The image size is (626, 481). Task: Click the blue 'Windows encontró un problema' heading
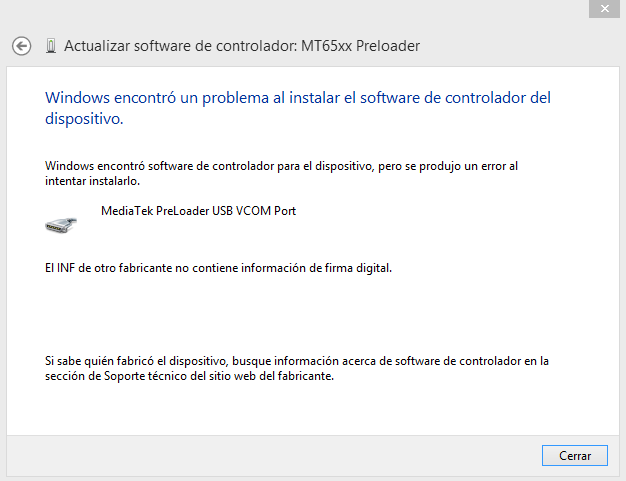(x=298, y=108)
